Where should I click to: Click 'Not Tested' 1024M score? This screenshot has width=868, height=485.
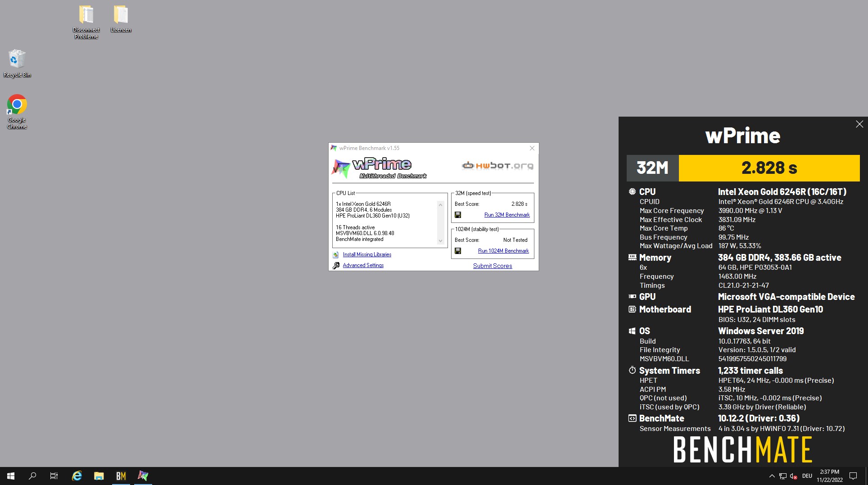(x=515, y=240)
